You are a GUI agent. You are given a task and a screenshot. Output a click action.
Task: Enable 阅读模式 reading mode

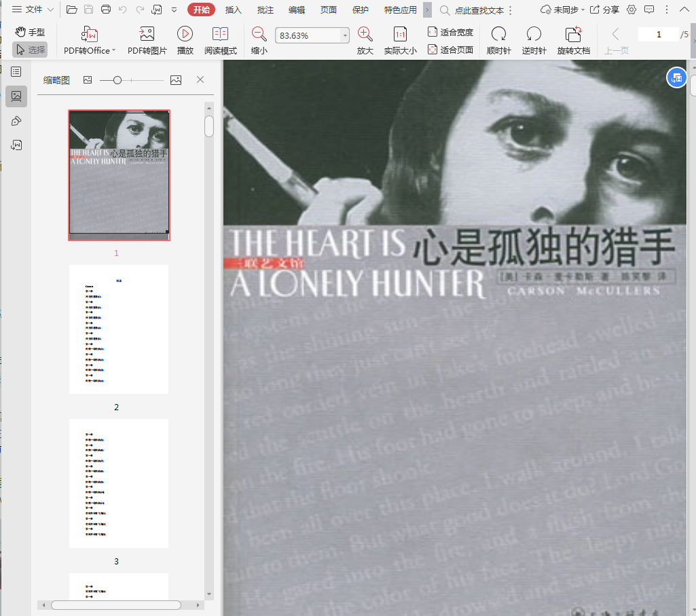pyautogui.click(x=220, y=34)
